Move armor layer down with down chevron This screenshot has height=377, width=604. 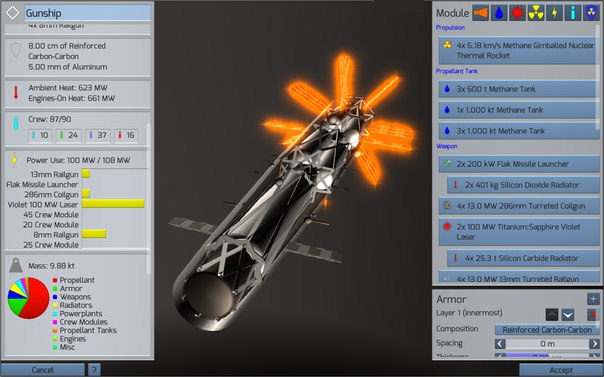coord(568,315)
